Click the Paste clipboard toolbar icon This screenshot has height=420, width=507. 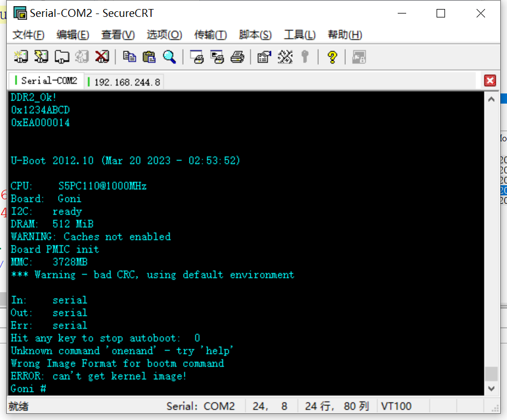click(x=149, y=57)
